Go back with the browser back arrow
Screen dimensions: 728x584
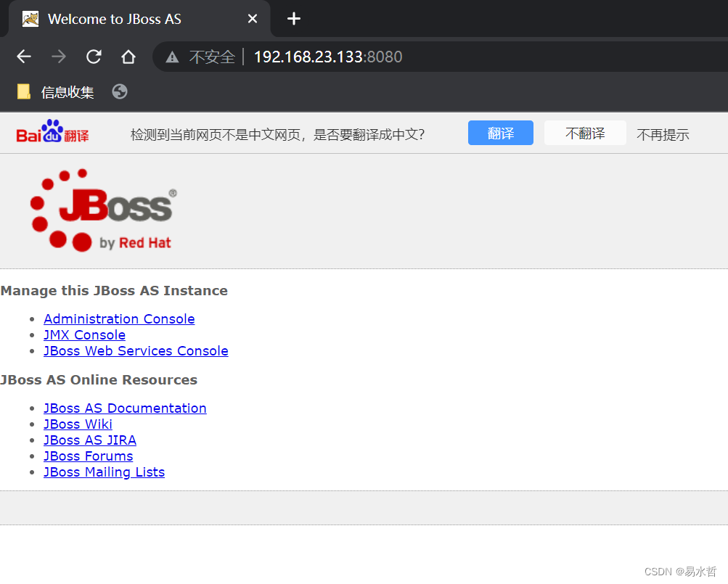(24, 57)
